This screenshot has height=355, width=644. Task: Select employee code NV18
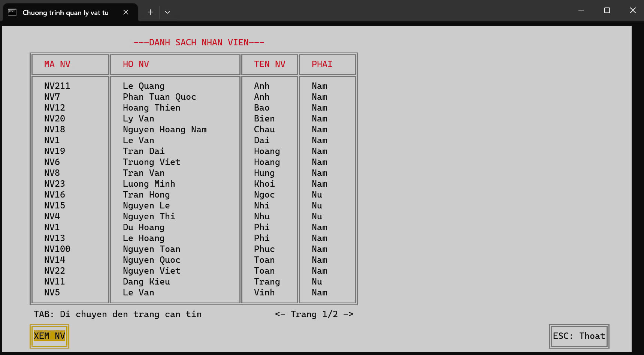[55, 130]
